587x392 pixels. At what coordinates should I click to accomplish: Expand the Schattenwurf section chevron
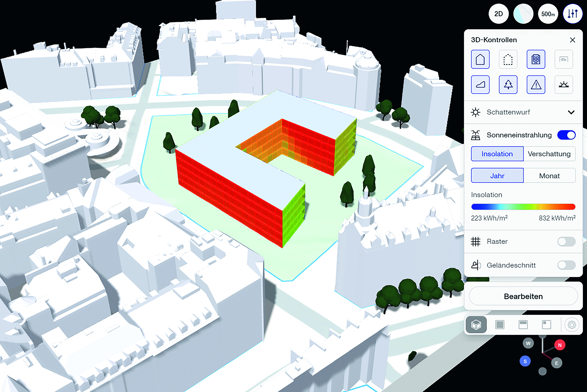pyautogui.click(x=571, y=112)
